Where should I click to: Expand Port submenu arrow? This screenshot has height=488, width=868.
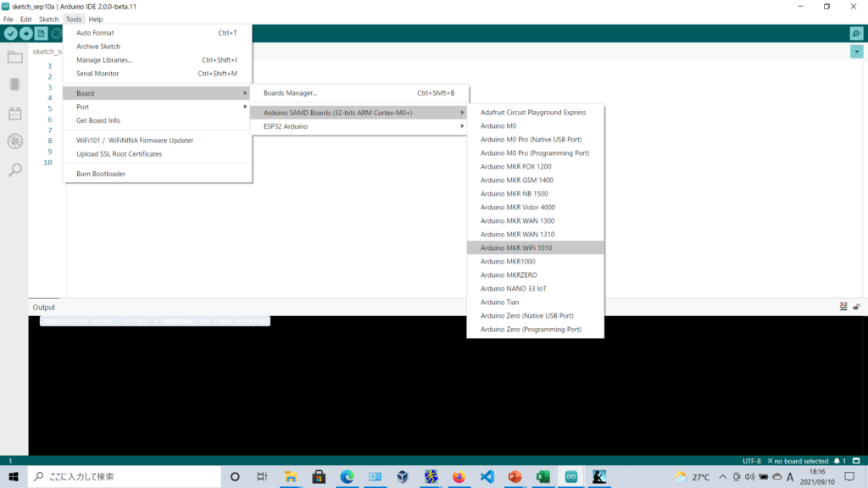[245, 107]
